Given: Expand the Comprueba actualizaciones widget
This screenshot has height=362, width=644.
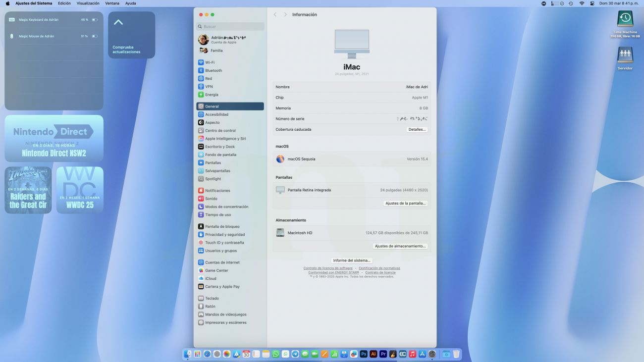Looking at the screenshot, I should click(x=131, y=35).
